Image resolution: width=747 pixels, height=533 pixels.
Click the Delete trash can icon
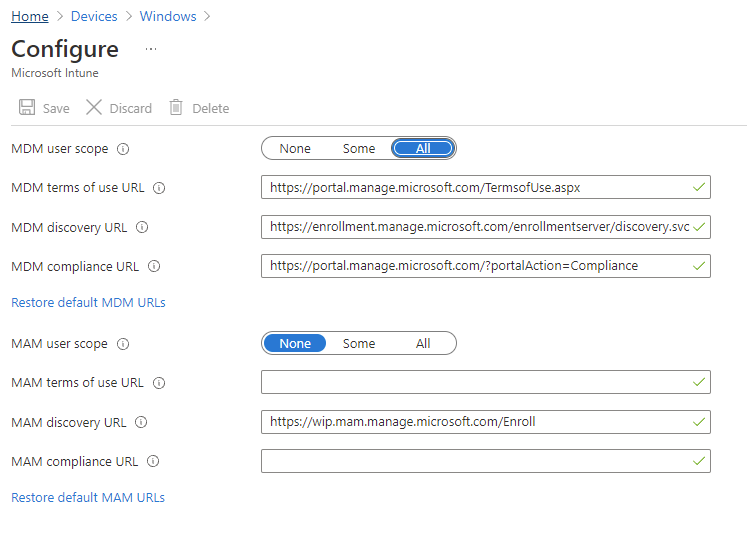[176, 107]
